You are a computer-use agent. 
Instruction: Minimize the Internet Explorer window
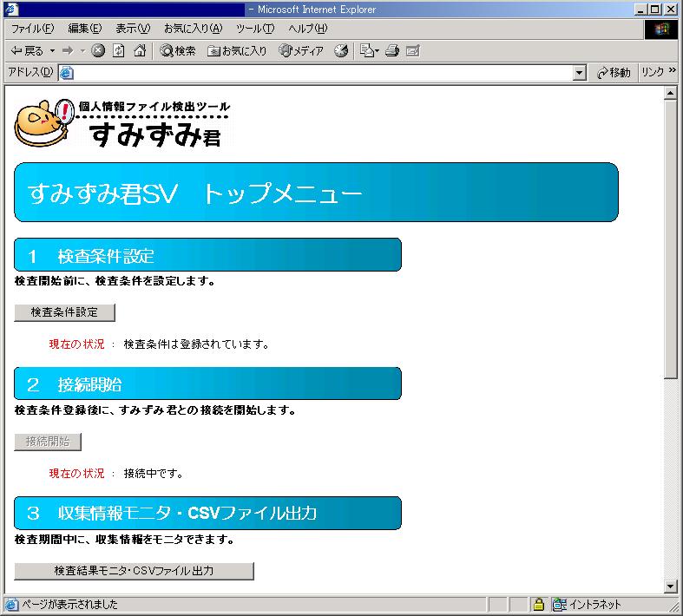tap(640, 10)
